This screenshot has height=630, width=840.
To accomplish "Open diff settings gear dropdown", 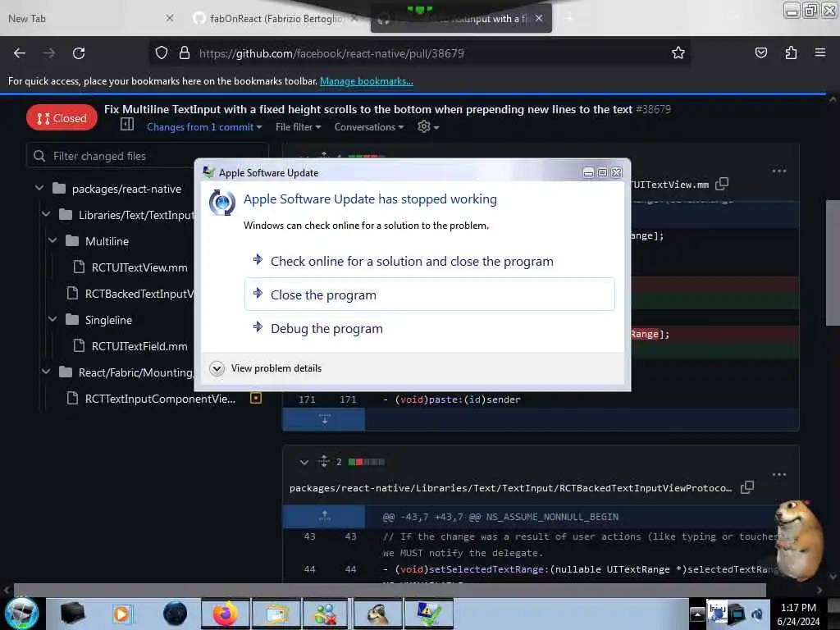I will tap(428, 126).
